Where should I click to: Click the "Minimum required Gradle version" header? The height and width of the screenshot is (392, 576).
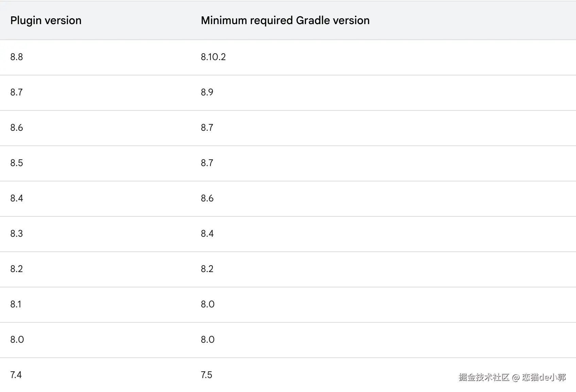(285, 20)
